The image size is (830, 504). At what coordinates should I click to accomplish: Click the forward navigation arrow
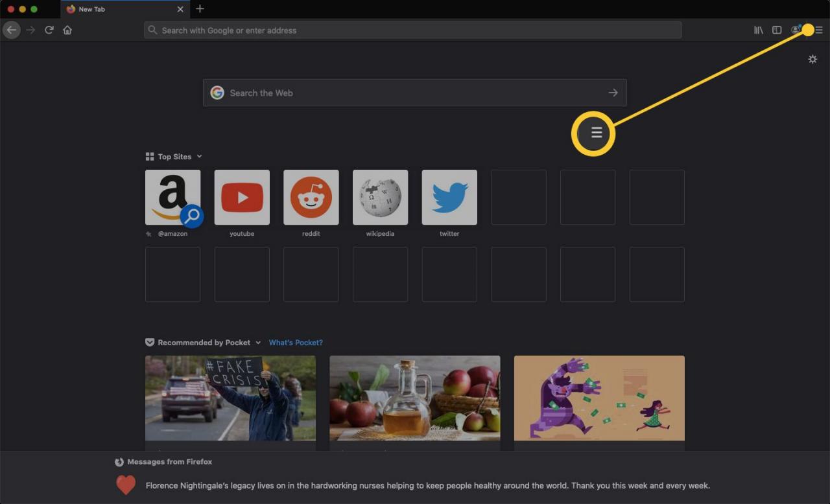coord(30,30)
